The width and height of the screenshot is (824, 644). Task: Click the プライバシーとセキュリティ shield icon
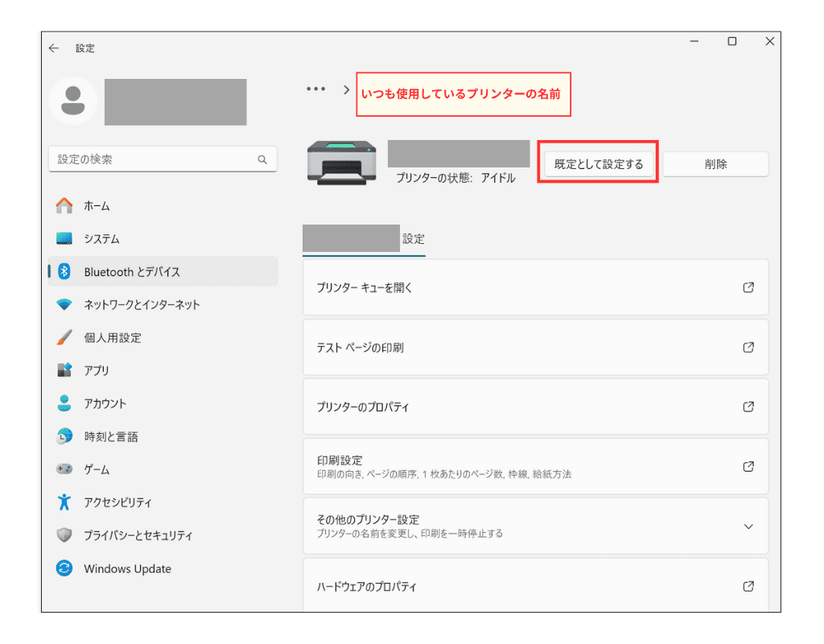point(66,535)
